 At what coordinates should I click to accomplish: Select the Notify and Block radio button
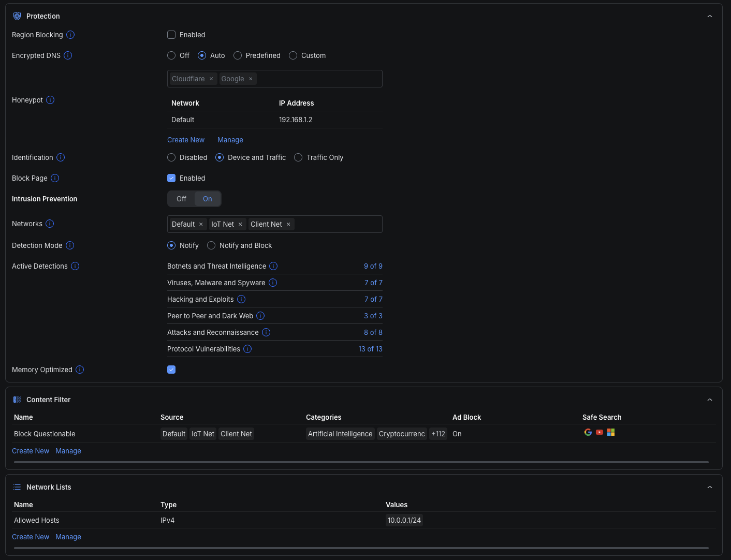(211, 245)
